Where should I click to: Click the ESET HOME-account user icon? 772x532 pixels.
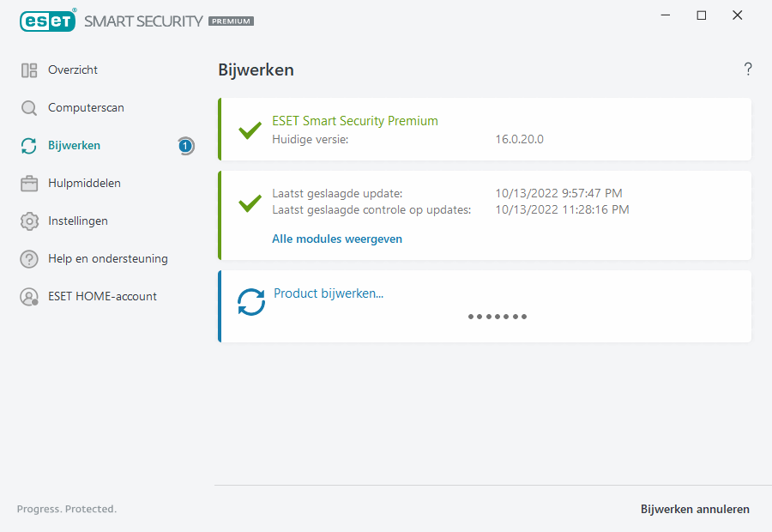click(29, 297)
